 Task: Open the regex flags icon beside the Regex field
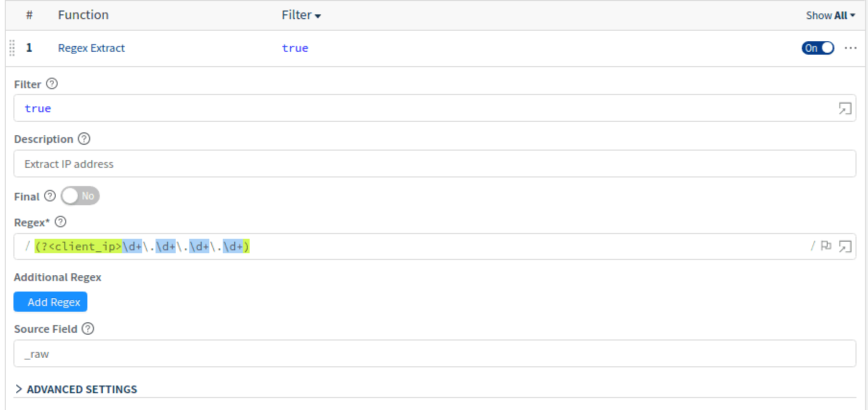tap(827, 246)
